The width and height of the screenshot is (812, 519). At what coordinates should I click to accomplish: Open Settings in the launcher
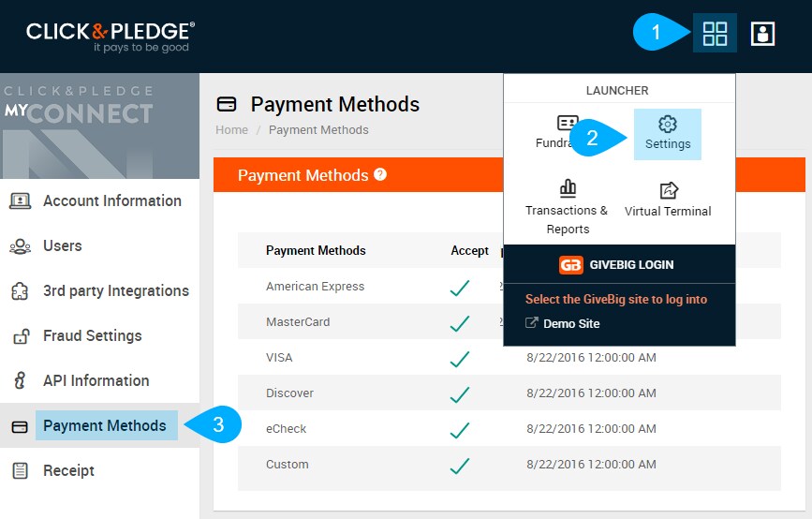coord(668,134)
